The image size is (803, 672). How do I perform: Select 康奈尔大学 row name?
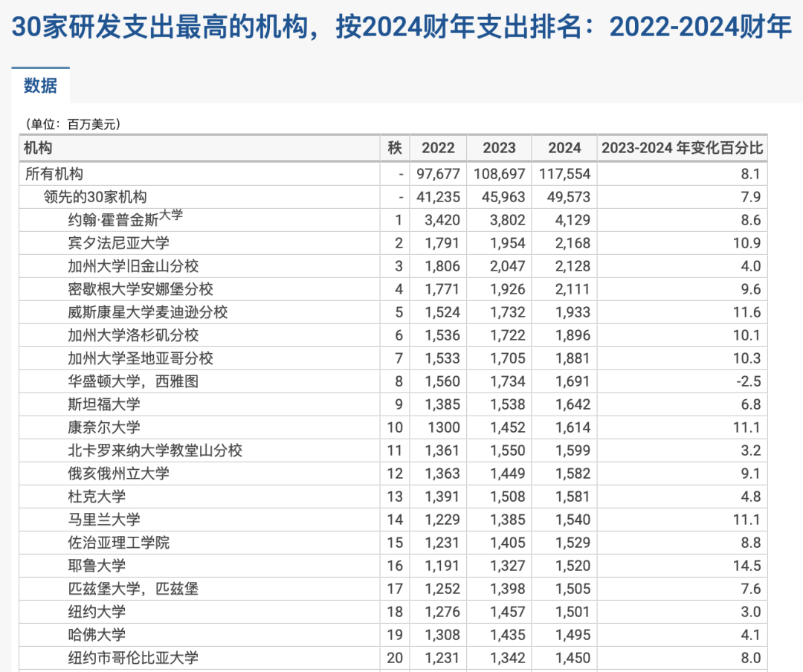point(104,427)
